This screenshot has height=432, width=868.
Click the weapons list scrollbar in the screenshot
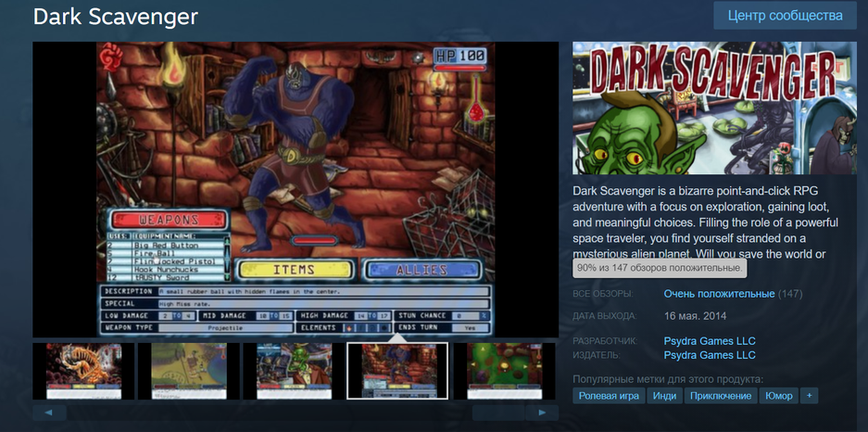coord(227,258)
